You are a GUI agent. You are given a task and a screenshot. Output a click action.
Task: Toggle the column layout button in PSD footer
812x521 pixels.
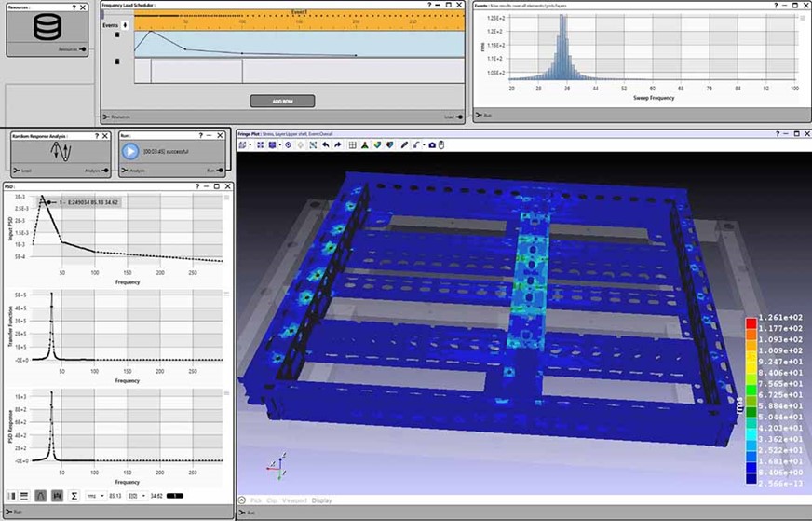pyautogui.click(x=12, y=496)
